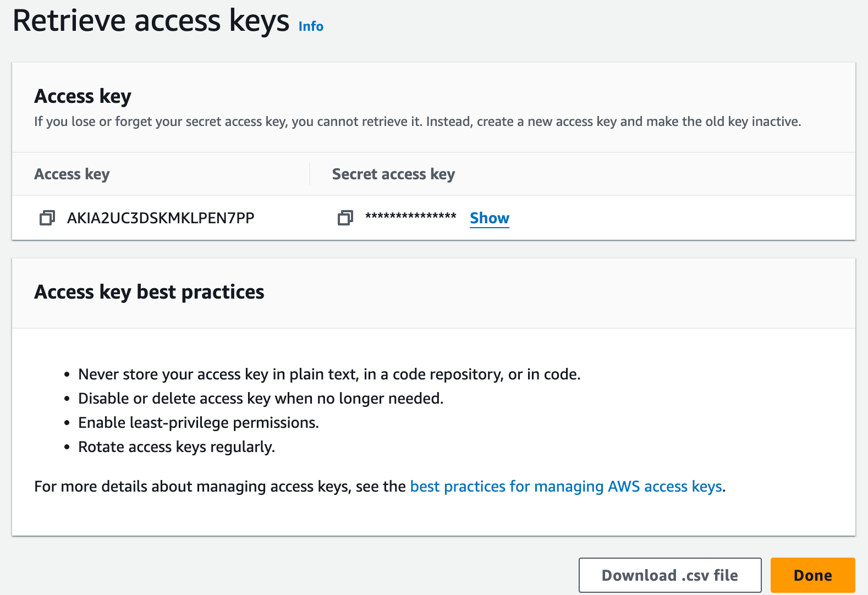Copy the secret access key with its copy icon

tap(345, 218)
